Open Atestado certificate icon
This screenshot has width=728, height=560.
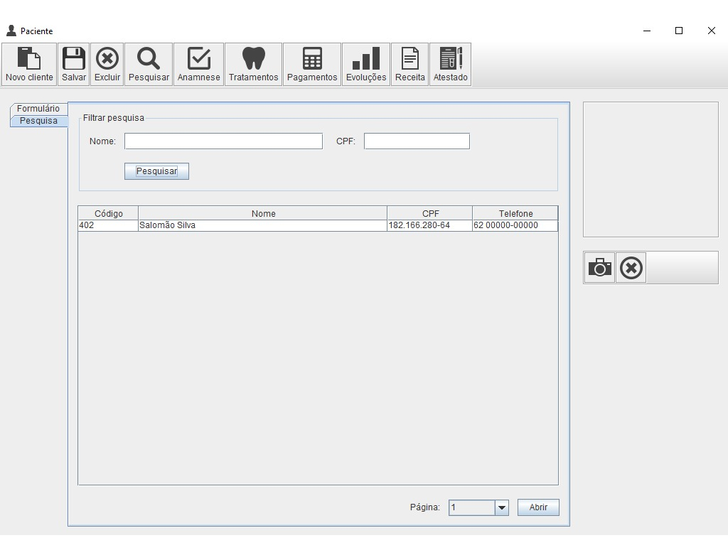coord(450,65)
